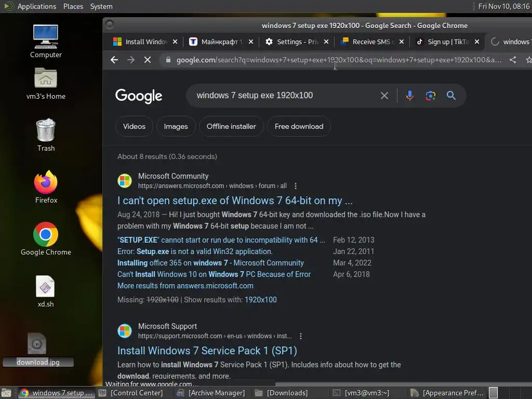Open the Places menu

[x=73, y=6]
